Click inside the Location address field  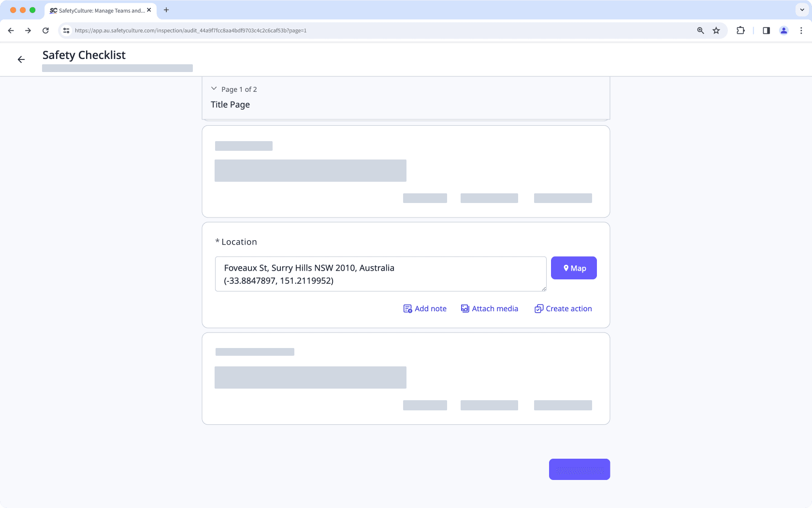(380, 274)
